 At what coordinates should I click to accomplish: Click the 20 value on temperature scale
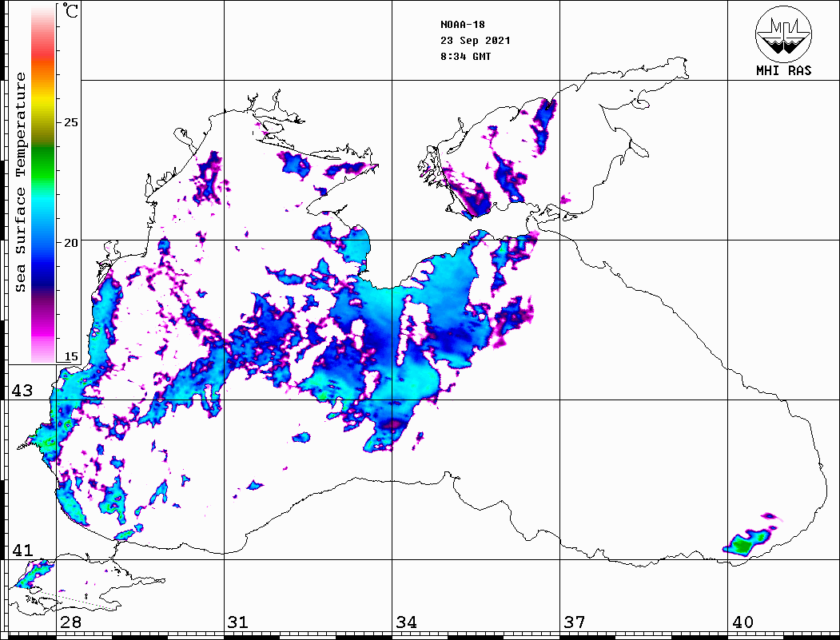71,243
